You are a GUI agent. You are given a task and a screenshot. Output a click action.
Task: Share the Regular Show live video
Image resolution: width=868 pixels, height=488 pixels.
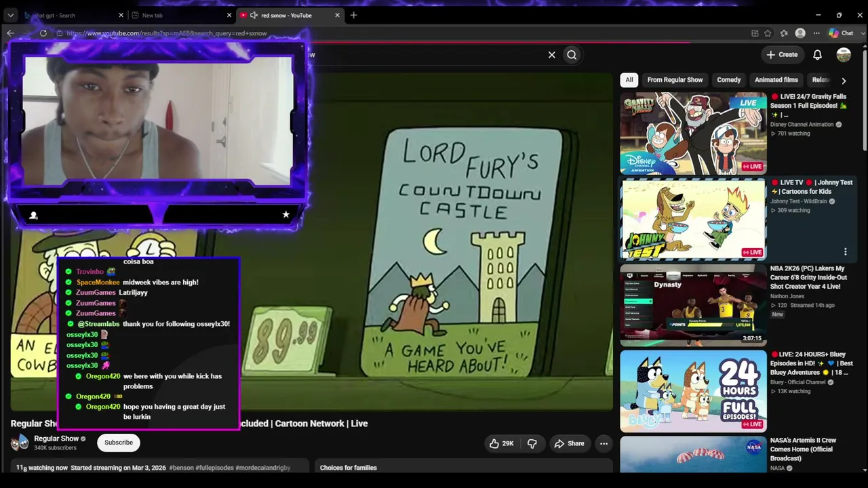[x=569, y=444]
